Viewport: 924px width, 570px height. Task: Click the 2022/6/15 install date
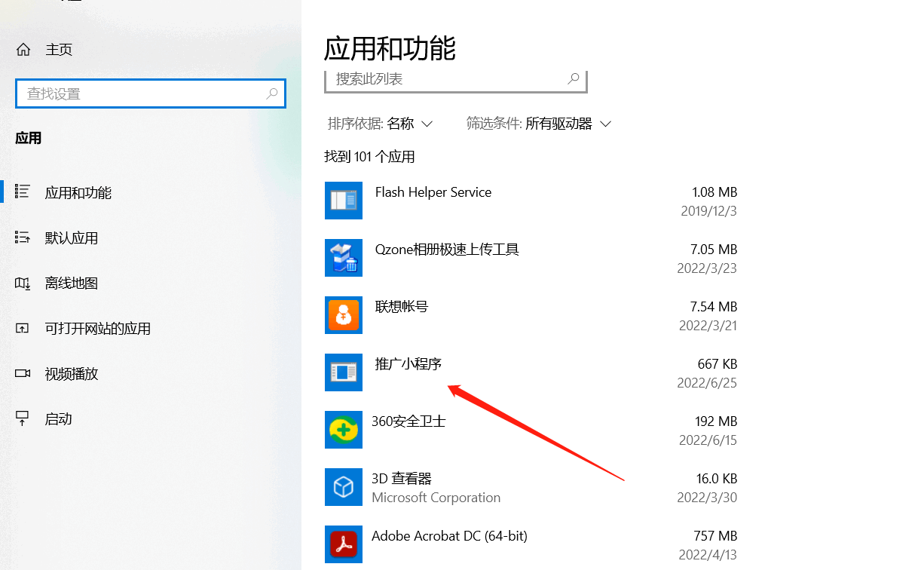708,440
